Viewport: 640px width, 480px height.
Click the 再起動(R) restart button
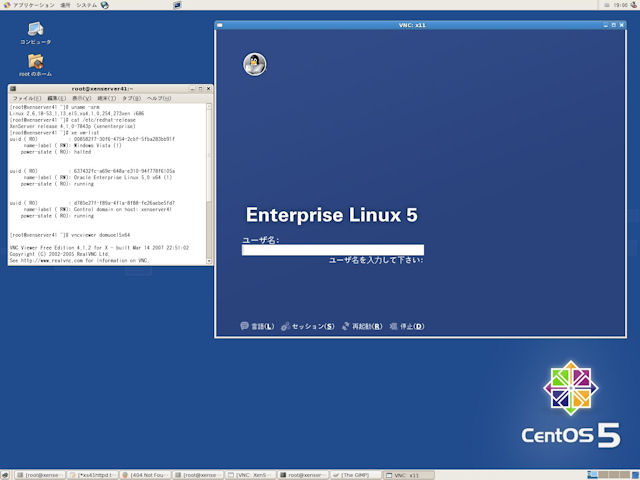tap(362, 326)
